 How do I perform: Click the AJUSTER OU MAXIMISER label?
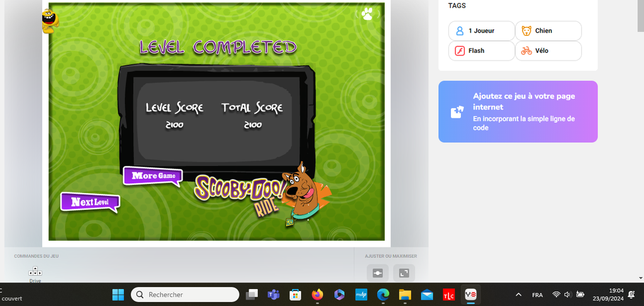tap(391, 256)
